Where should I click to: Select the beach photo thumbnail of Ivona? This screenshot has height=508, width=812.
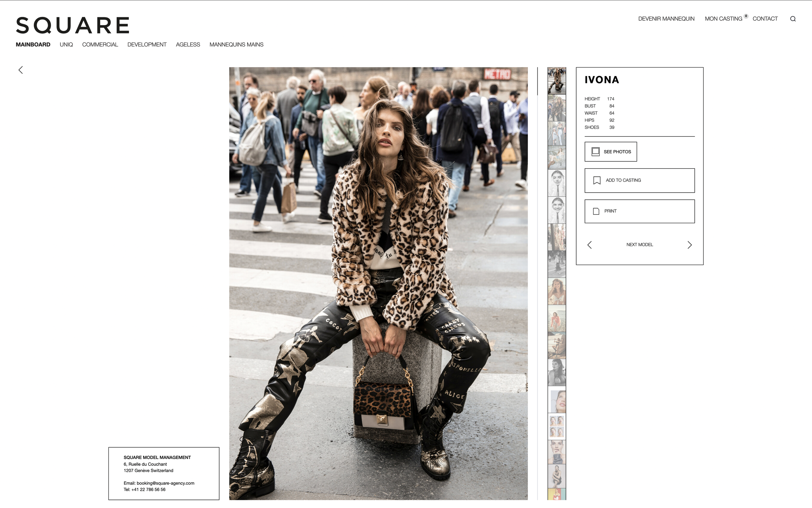[557, 319]
